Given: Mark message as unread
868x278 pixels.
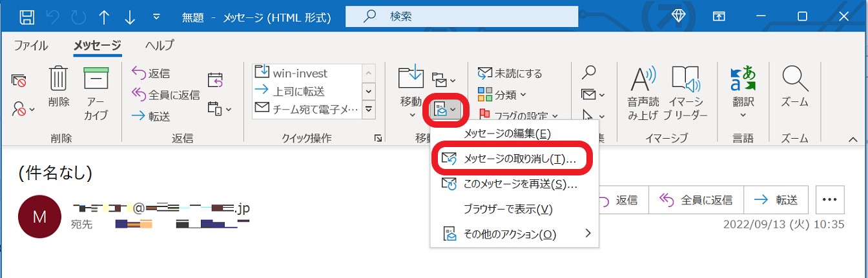Looking at the screenshot, I should [x=510, y=73].
